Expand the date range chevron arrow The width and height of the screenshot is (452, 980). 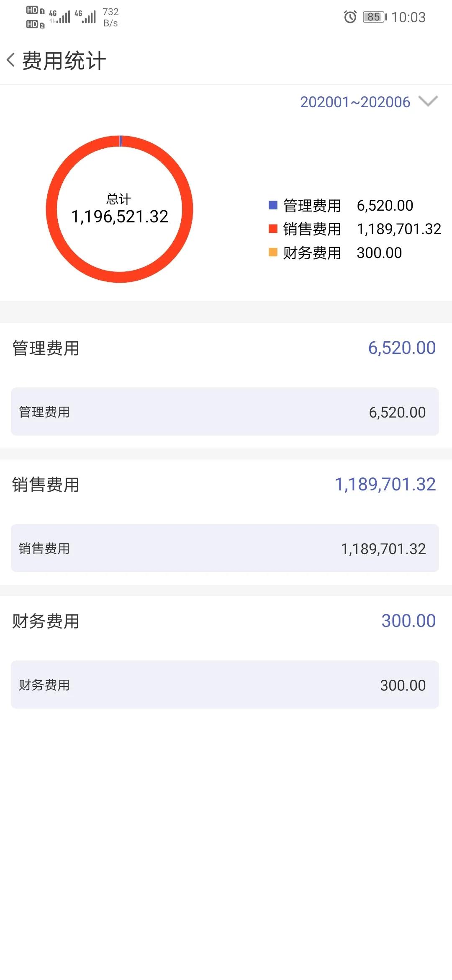pyautogui.click(x=428, y=101)
